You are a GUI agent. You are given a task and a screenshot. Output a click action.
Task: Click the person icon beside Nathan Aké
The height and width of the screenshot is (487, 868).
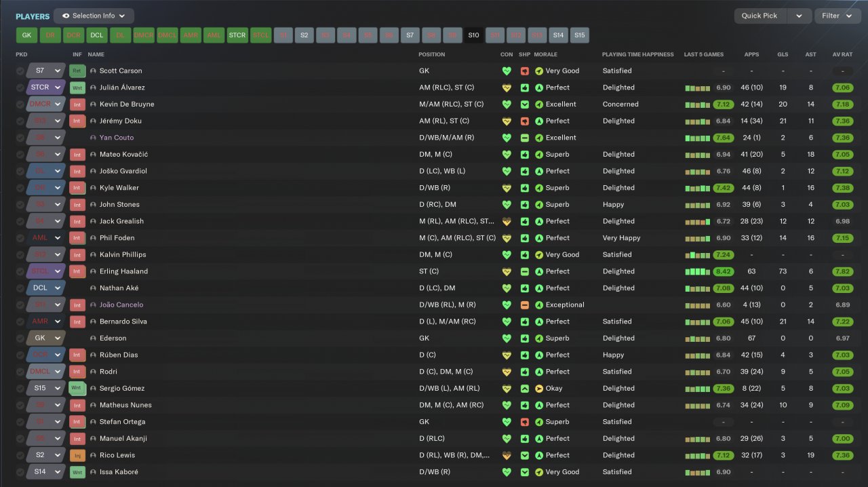[x=93, y=288]
